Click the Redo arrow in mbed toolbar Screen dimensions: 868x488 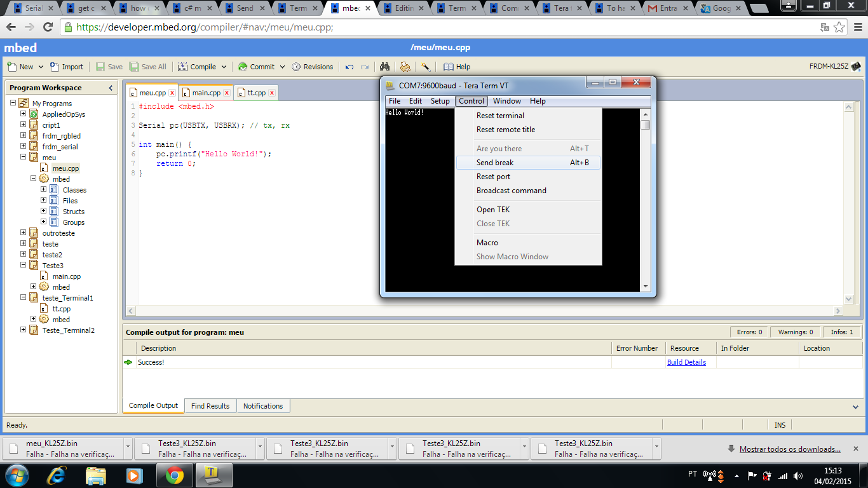point(365,67)
